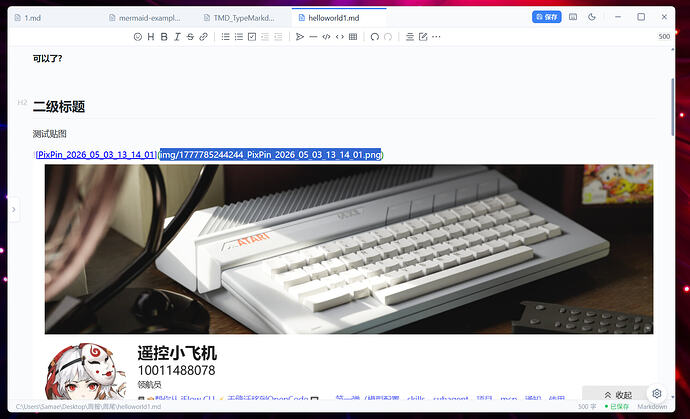Image resolution: width=690 pixels, height=419 pixels.
Task: Open the edit mode pencil icon menu
Action: (423, 37)
